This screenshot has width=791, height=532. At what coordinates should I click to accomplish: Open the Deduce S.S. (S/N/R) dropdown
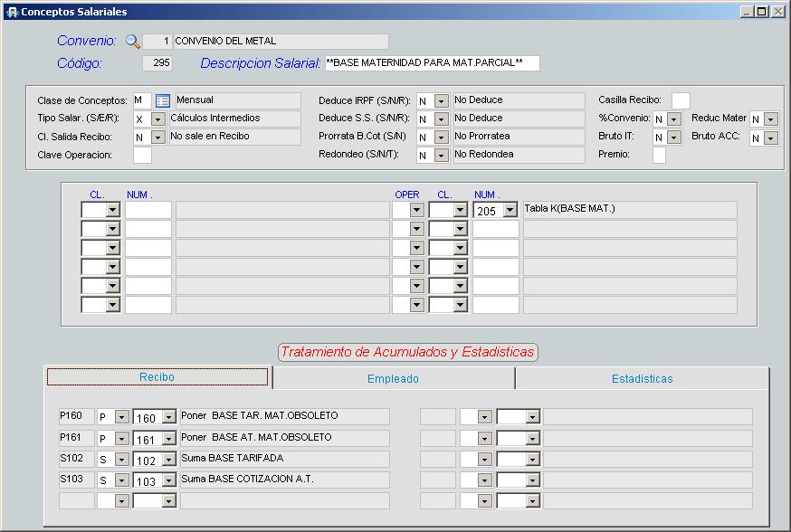(442, 119)
